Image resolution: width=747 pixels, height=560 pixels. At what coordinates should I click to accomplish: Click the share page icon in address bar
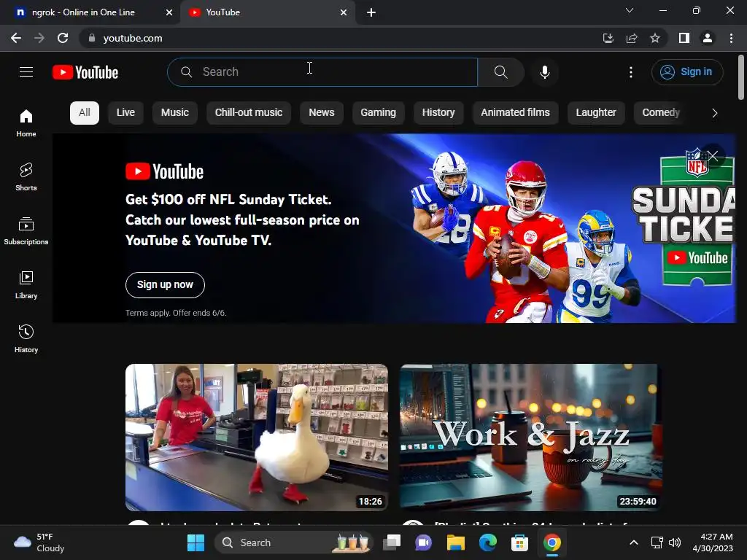click(632, 38)
